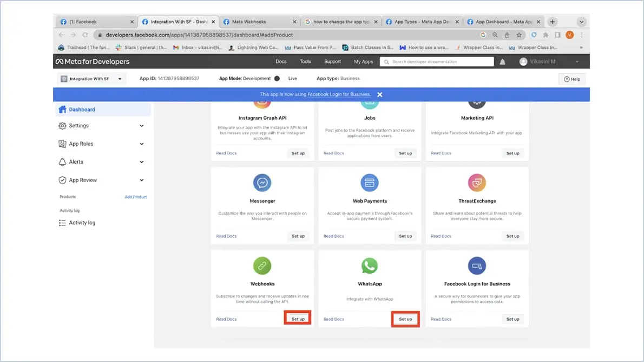Click the Facebook Login for Business icon
This screenshot has width=644, height=362.
[477, 266]
